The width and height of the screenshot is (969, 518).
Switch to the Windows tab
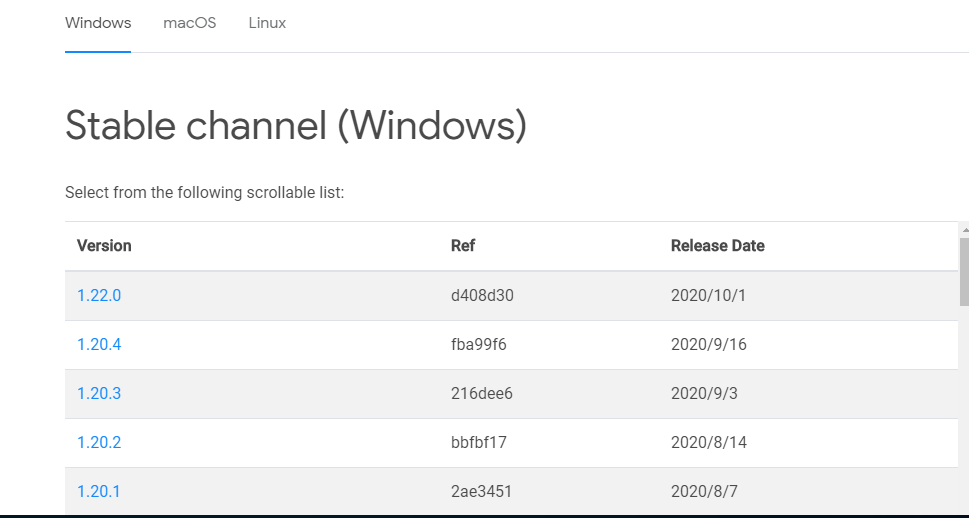coord(98,23)
